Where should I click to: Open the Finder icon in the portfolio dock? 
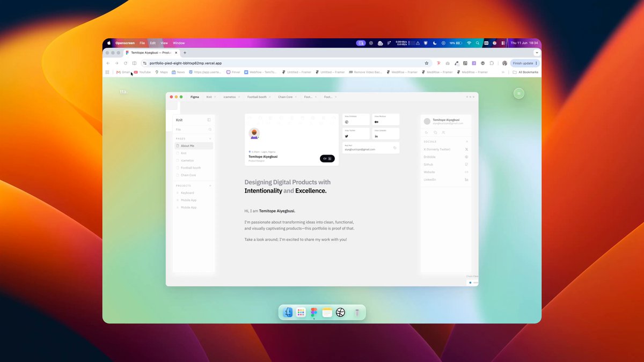click(288, 312)
